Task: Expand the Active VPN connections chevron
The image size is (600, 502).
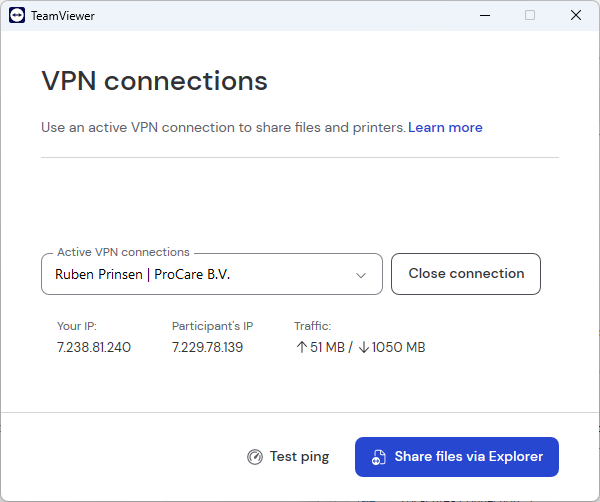Action: [x=361, y=275]
